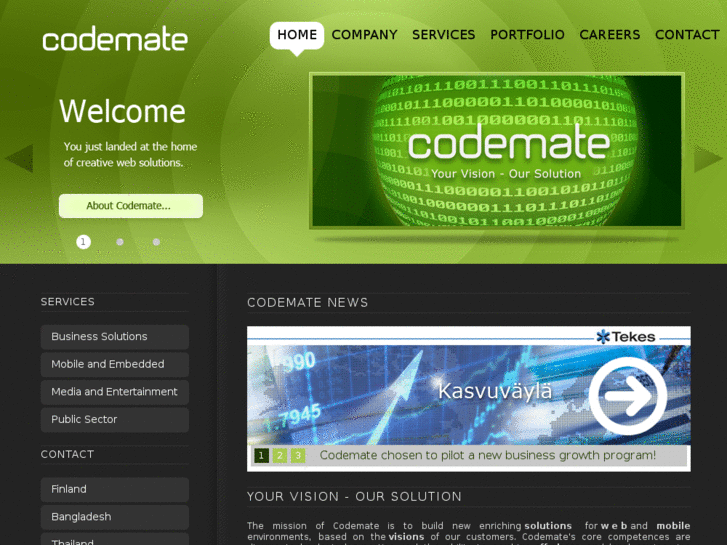Screen dimensions: 727x545
Task: Select the second hero slide dot
Action: (120, 242)
